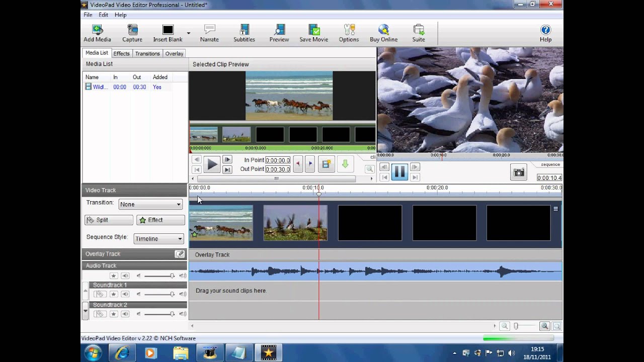644x362 pixels.
Task: Go to end of sequence preview
Action: click(415, 177)
